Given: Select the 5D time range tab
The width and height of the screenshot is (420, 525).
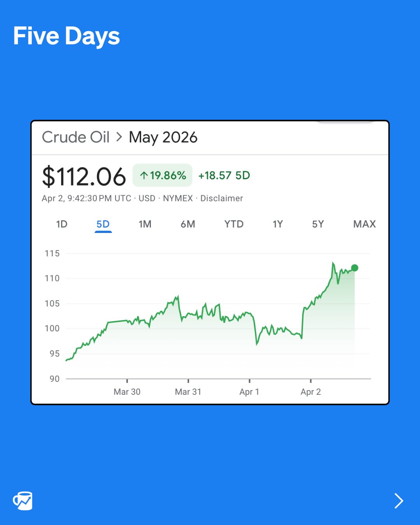Looking at the screenshot, I should 103,224.
